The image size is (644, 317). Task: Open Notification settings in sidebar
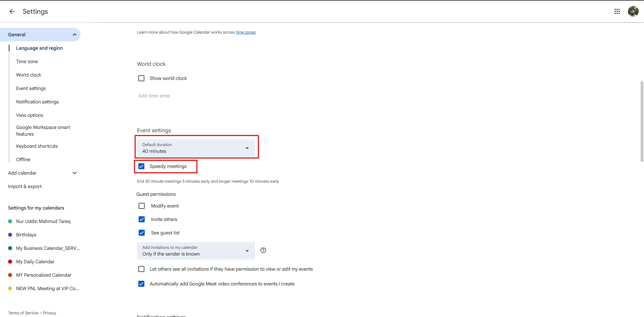pyautogui.click(x=37, y=102)
